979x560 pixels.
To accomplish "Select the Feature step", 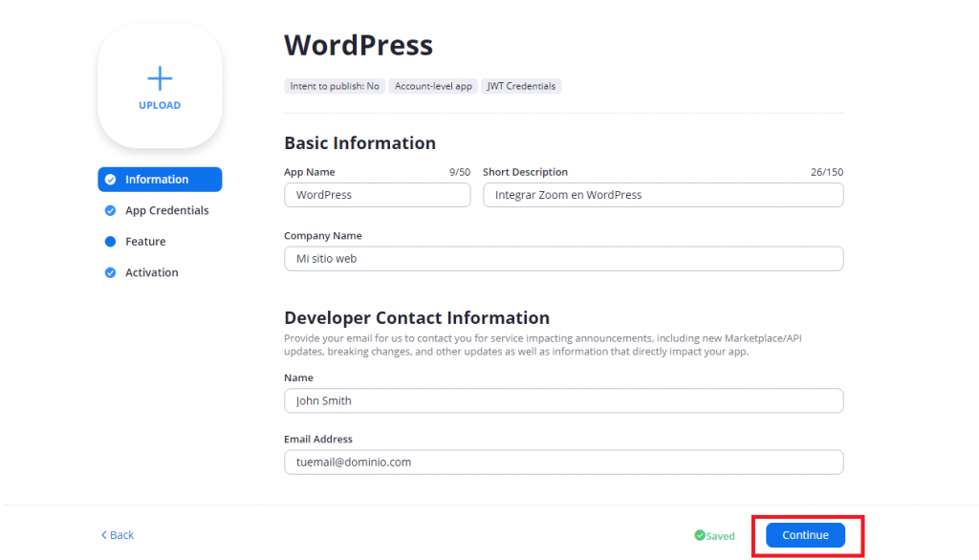I will coord(145,242).
